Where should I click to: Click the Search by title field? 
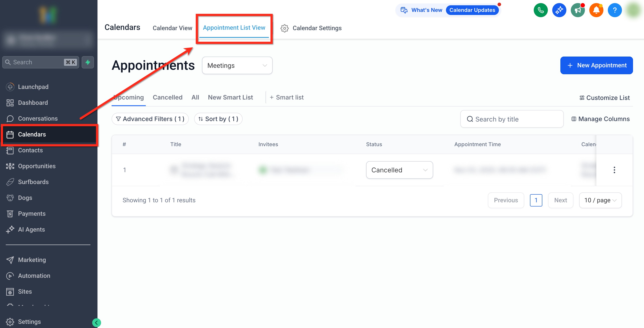tap(511, 119)
